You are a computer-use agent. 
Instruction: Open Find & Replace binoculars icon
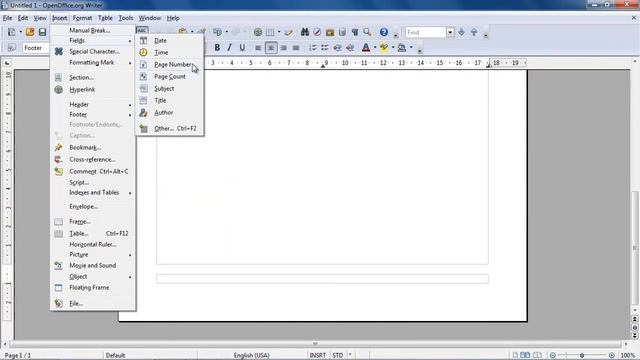pyautogui.click(x=304, y=32)
